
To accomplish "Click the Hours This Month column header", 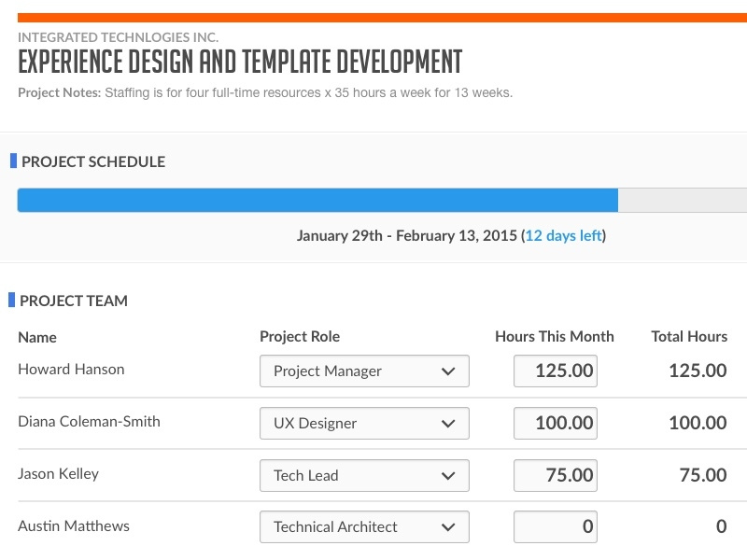I will point(555,336).
